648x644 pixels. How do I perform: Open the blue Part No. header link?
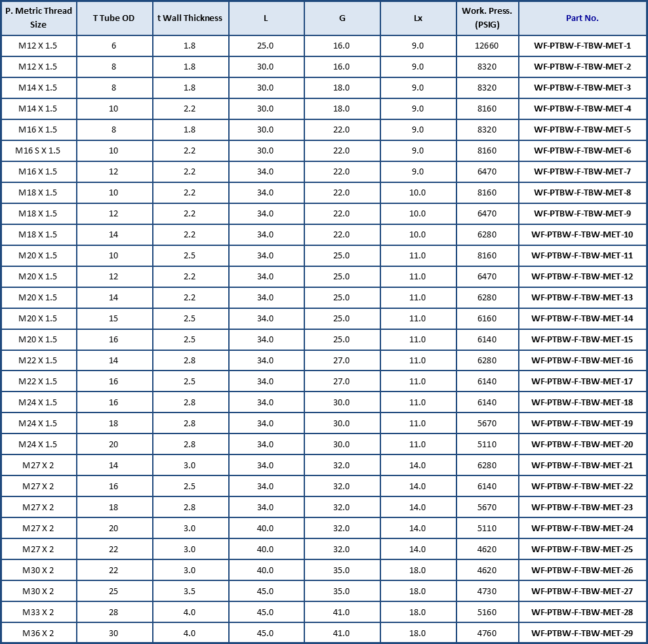582,18
